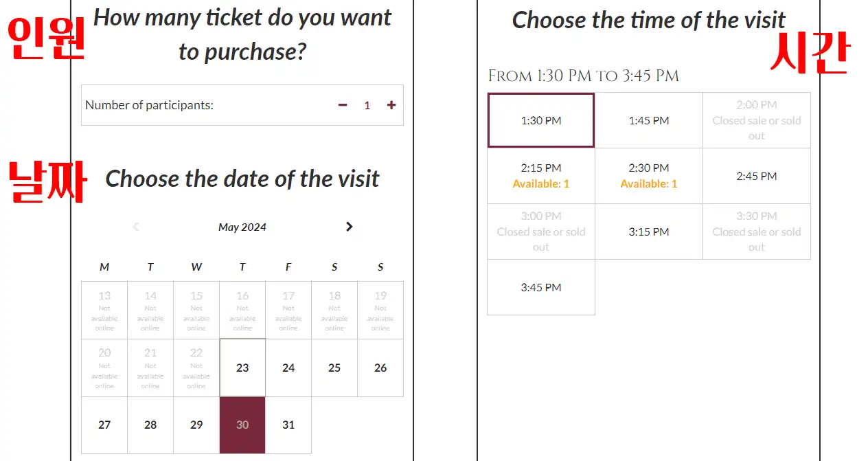Screen dimensions: 868x461
Task: Pick the 3:15 PM time slot
Action: point(649,232)
